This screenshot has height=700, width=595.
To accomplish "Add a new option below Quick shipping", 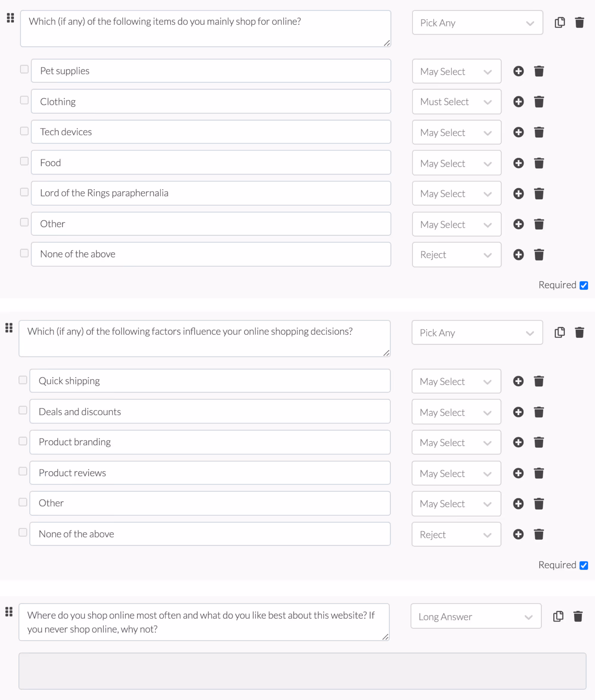I will (518, 381).
